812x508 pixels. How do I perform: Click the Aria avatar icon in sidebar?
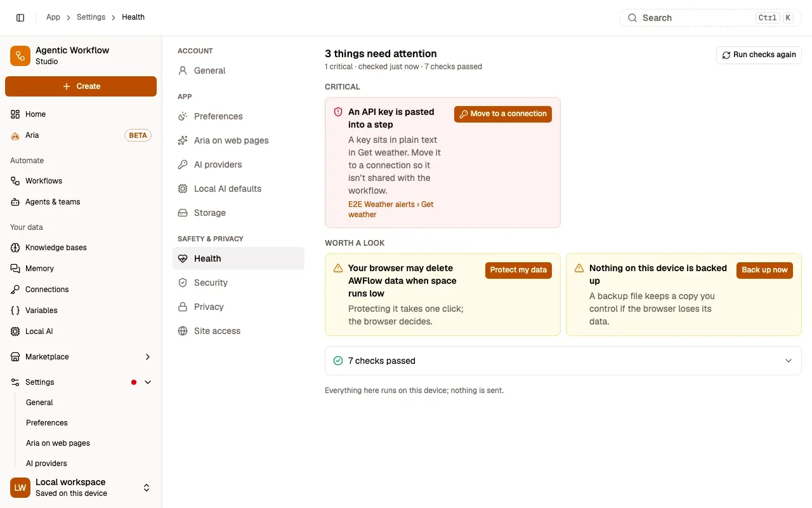click(x=15, y=135)
